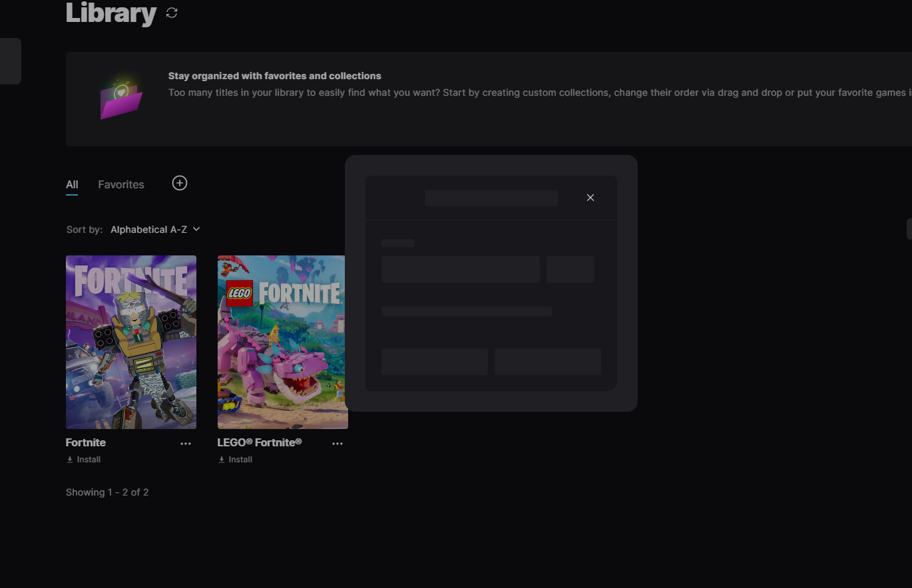Viewport: 912px width, 588px height.
Task: Refresh the Library with the sync icon
Action: [x=172, y=13]
